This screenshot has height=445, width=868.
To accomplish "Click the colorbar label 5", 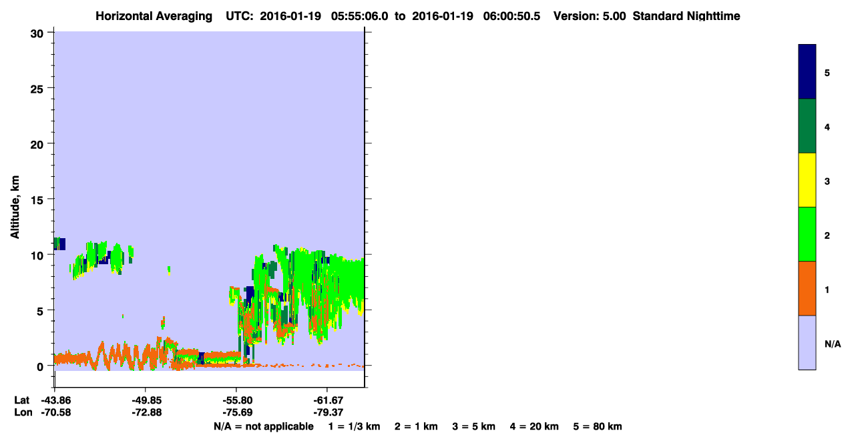I will [827, 73].
